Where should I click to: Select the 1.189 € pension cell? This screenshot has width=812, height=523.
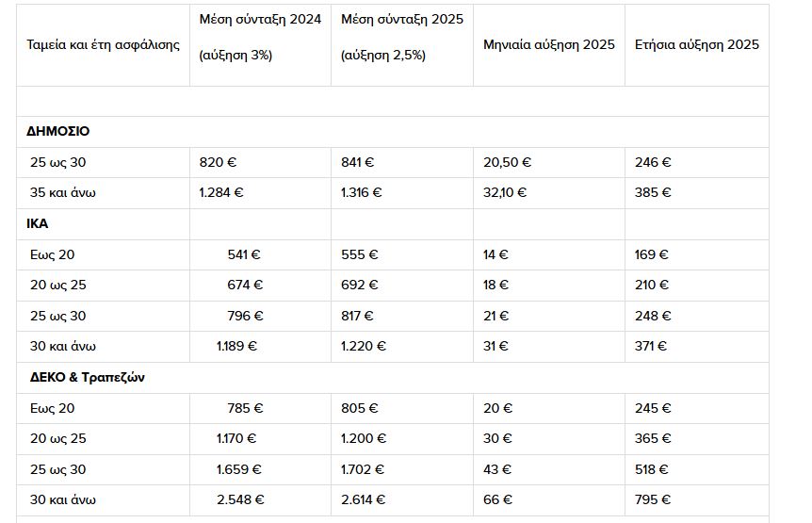[x=261, y=346]
